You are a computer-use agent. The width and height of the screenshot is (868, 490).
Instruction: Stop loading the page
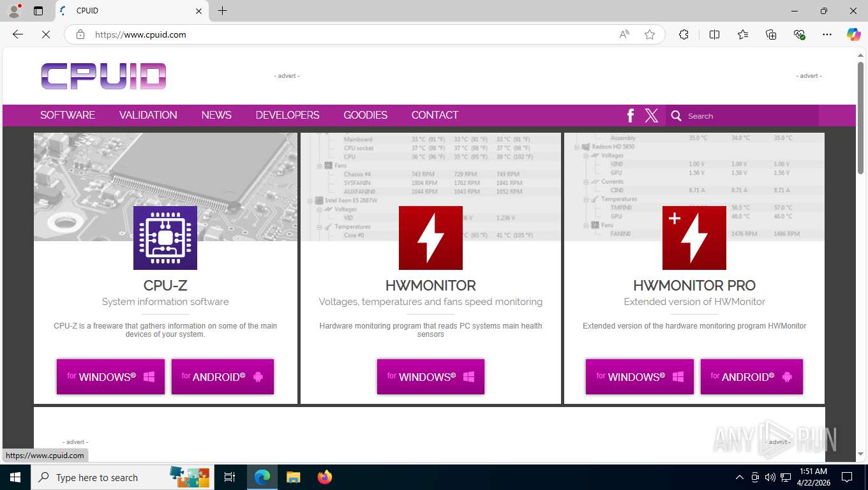[46, 34]
